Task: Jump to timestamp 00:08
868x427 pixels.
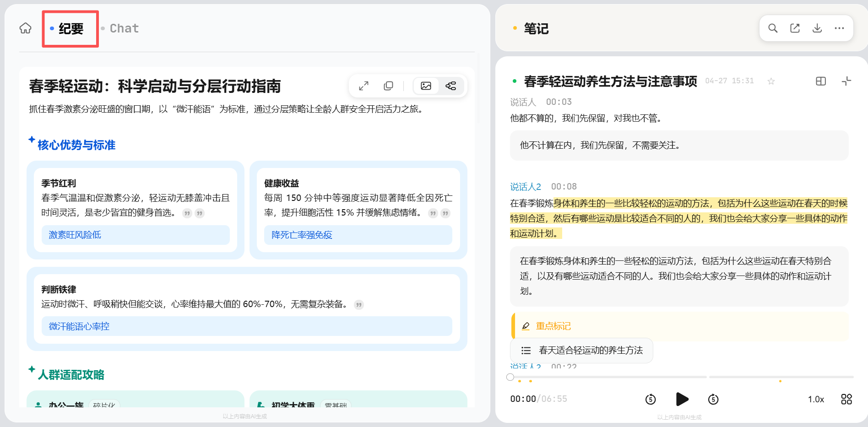Action: click(564, 187)
